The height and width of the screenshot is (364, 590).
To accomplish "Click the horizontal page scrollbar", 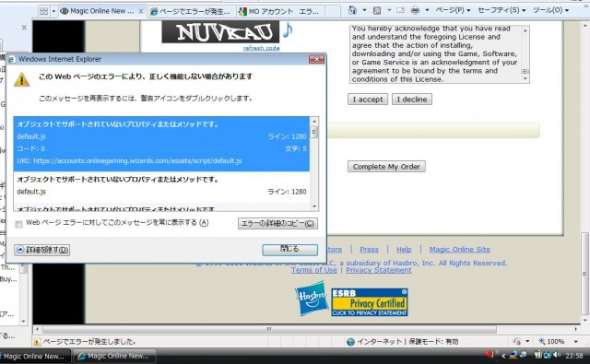I will [269, 329].
